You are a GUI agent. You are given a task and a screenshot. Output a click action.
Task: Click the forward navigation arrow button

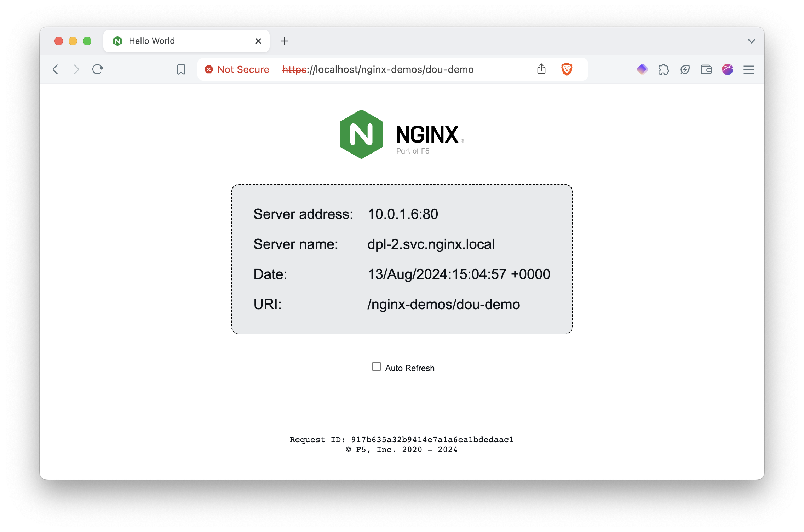pyautogui.click(x=76, y=69)
